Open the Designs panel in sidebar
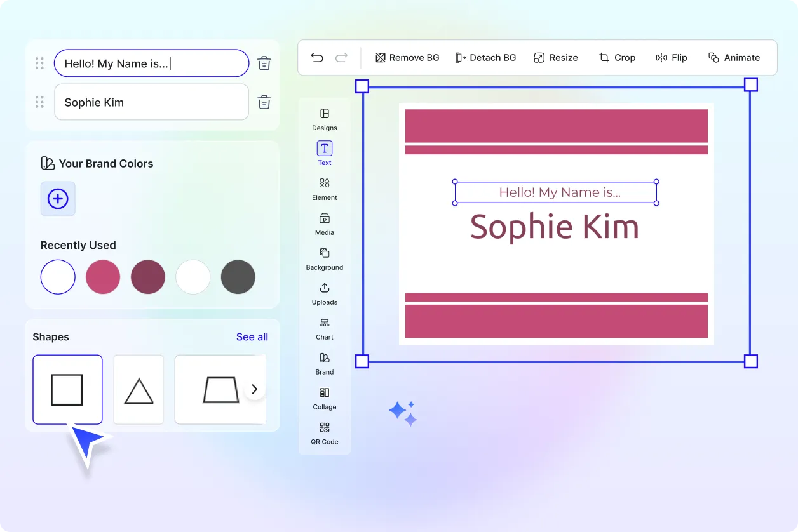798x532 pixels. tap(325, 119)
